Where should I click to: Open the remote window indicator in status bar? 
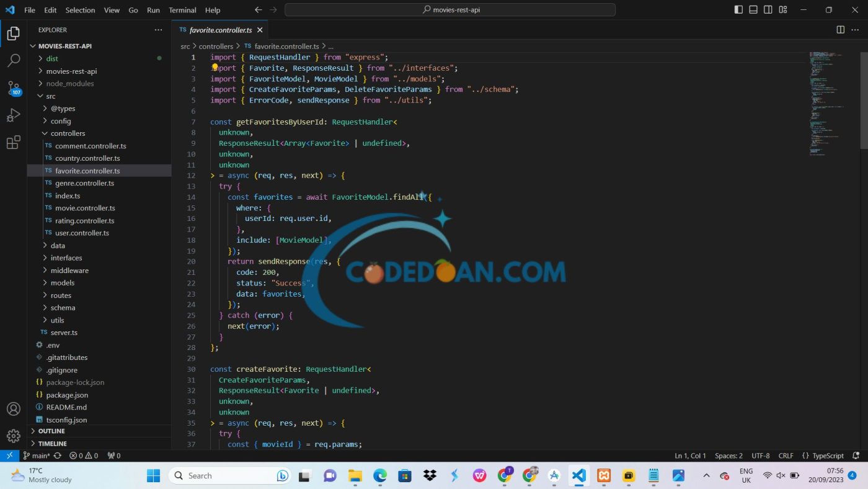(9, 455)
